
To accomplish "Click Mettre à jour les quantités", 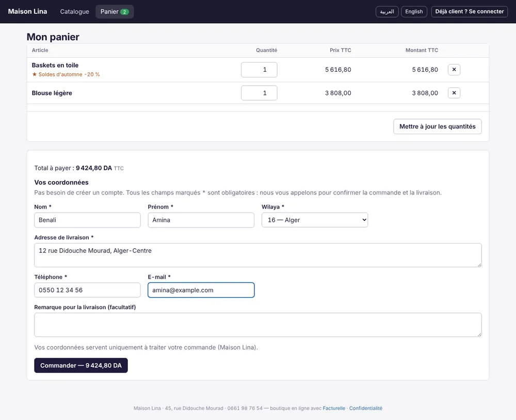I will [x=438, y=126].
